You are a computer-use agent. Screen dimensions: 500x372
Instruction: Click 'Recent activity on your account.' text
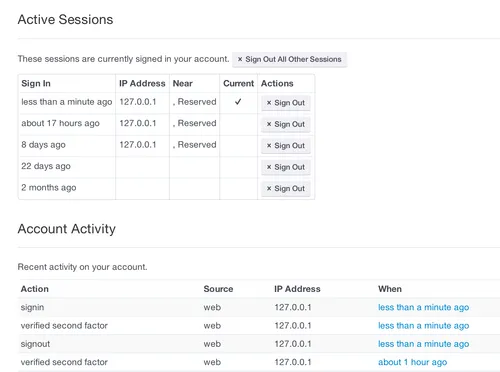82,267
